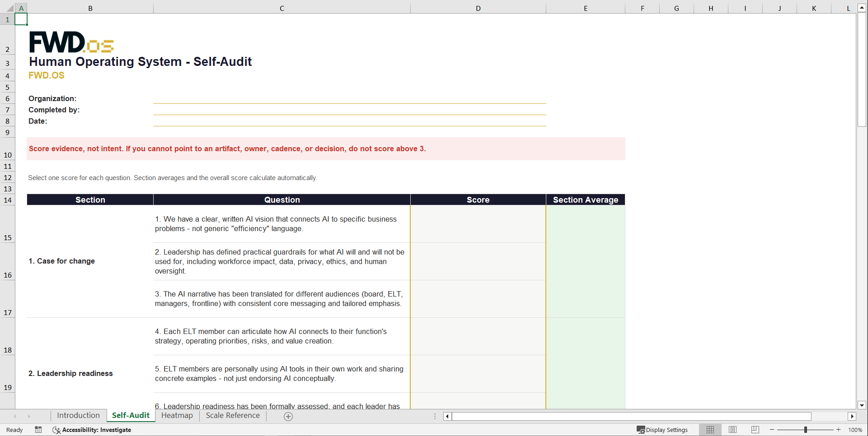Switch to Normal view icon
The image size is (868, 436).
[x=710, y=430]
